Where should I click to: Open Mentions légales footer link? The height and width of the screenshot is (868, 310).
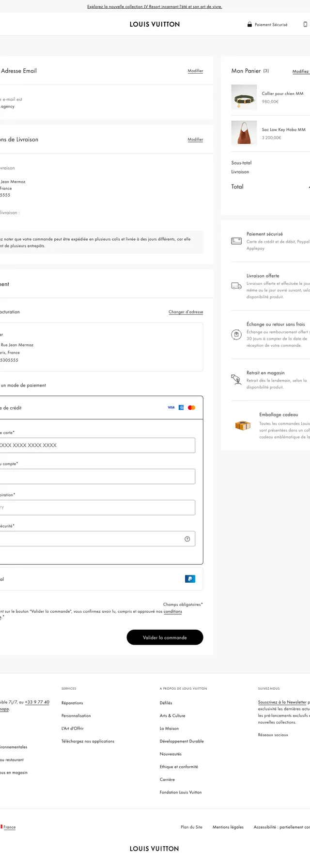click(228, 827)
